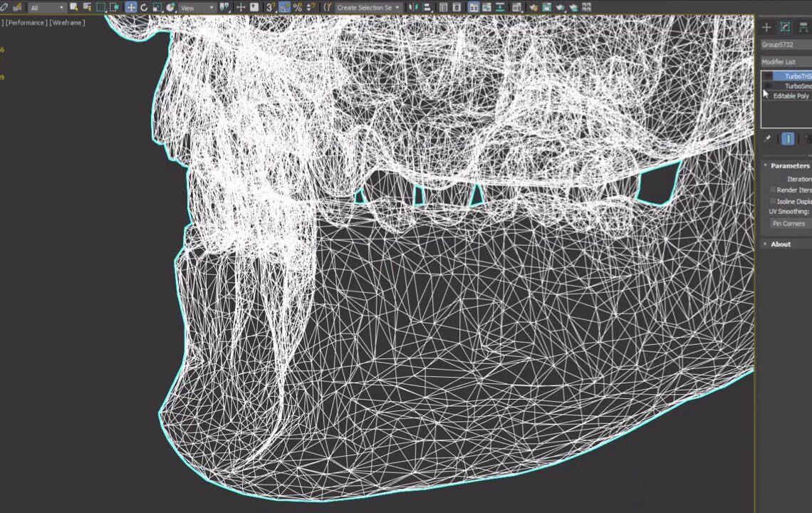Click the Pin Corners button
The image size is (812, 513).
[x=788, y=222]
